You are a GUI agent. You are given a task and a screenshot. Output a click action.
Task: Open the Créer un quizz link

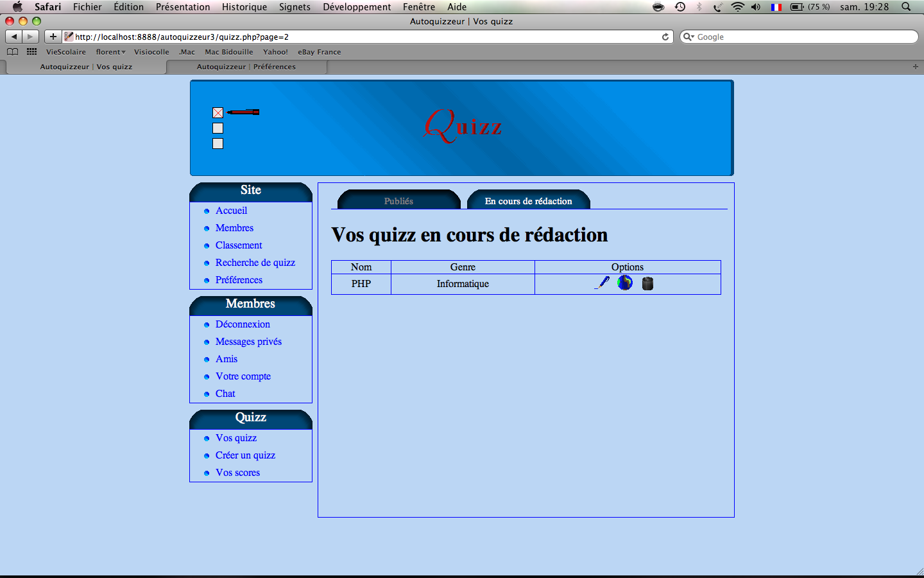[x=245, y=455]
